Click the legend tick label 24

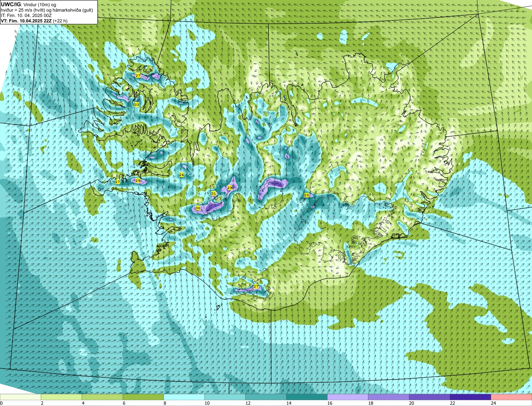(x=493, y=403)
